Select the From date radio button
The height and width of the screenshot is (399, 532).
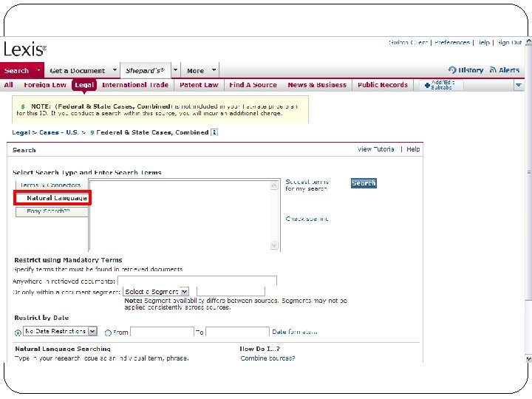click(108, 332)
